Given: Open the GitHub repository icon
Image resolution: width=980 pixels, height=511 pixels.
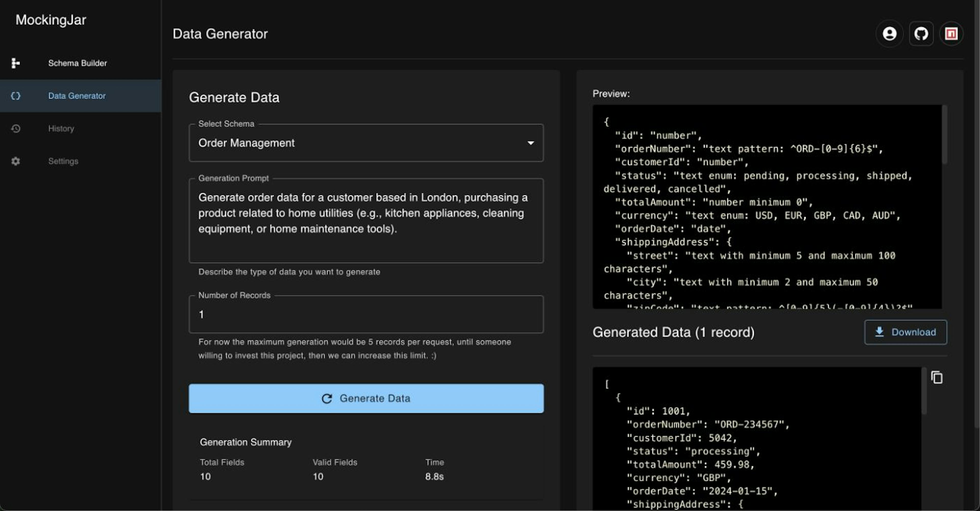Looking at the screenshot, I should [x=921, y=34].
